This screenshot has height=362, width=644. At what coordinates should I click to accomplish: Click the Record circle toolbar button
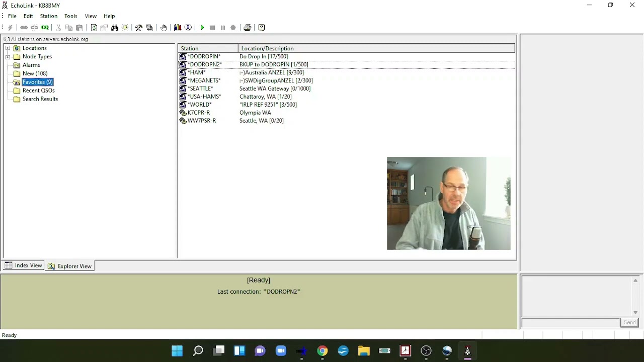click(x=233, y=28)
